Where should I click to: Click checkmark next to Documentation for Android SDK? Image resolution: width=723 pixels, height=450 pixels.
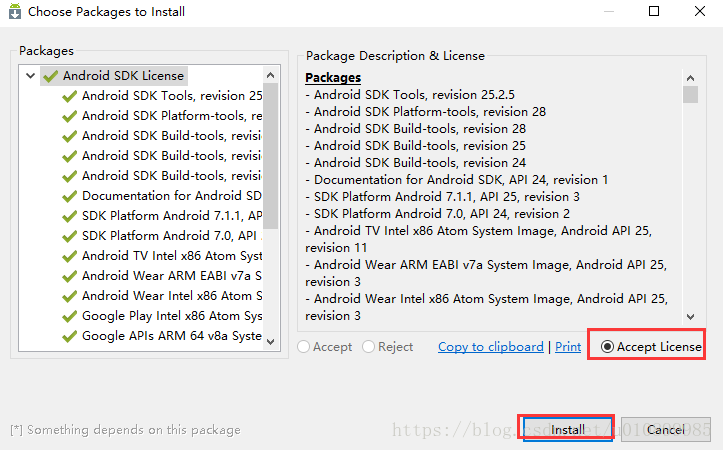point(69,196)
